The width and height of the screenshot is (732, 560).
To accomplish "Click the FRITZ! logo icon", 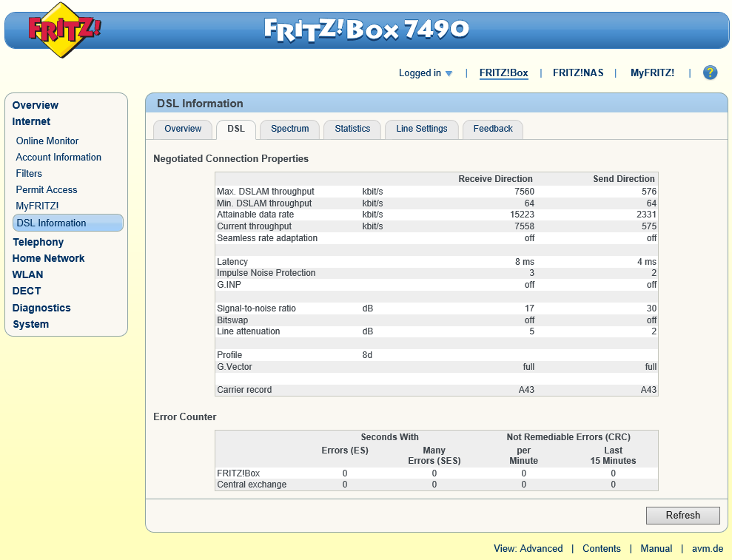I will [x=64, y=30].
